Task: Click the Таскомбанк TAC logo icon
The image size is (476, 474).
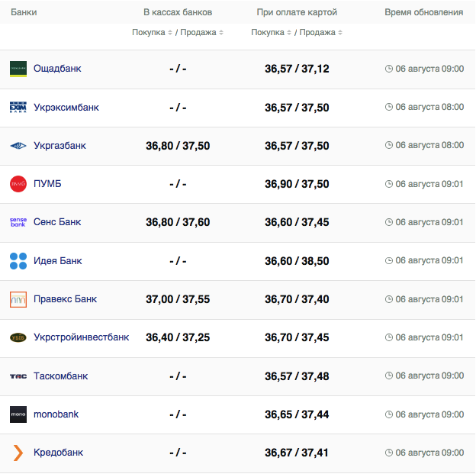Action: click(18, 376)
